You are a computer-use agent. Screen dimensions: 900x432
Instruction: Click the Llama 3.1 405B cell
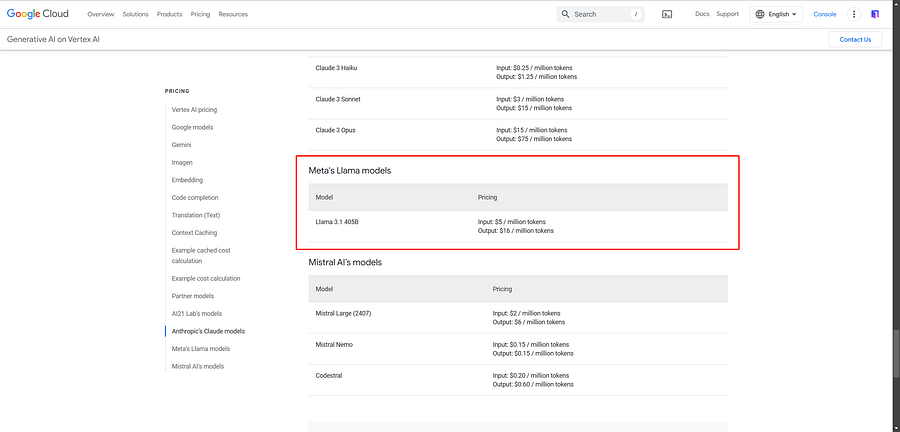click(337, 221)
